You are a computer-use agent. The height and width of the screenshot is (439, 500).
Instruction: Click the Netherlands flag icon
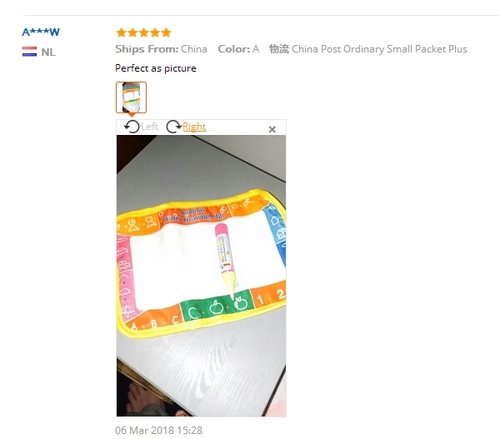point(29,52)
